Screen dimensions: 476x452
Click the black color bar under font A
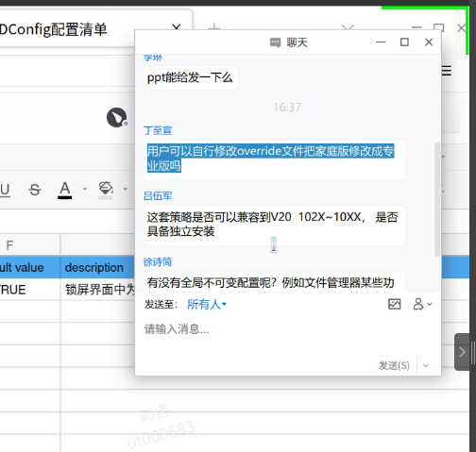64,197
